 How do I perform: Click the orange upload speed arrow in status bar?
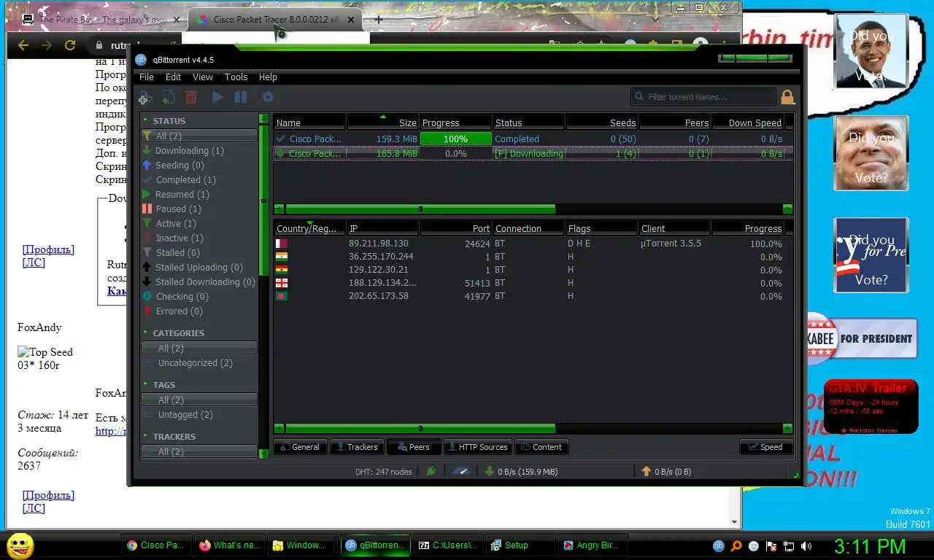(x=646, y=472)
